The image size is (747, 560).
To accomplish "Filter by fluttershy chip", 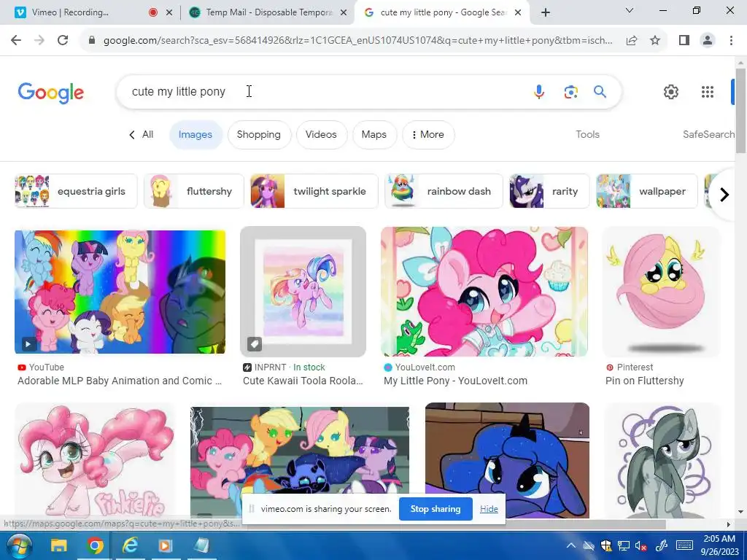I will click(x=194, y=192).
